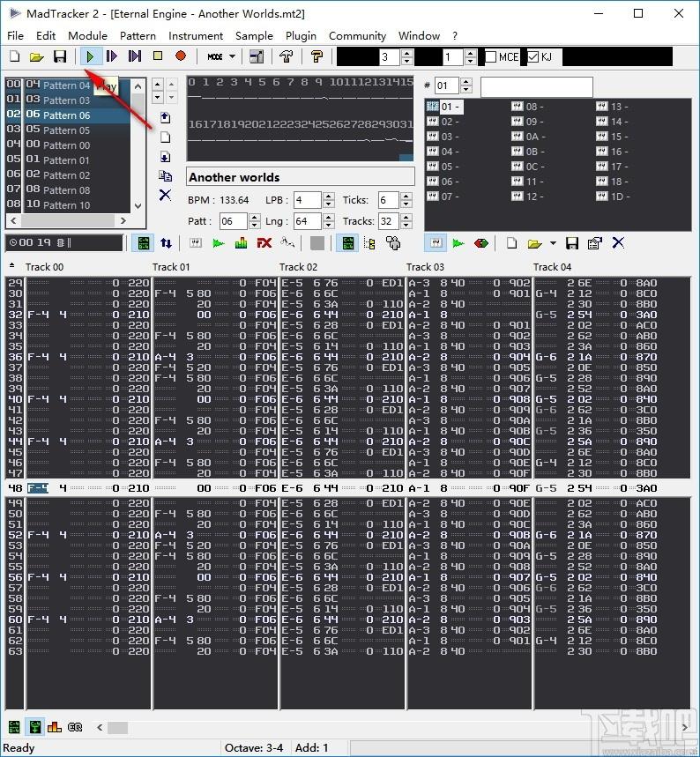This screenshot has width=700, height=757.
Task: Open the red FX effects icon
Action: tap(264, 243)
